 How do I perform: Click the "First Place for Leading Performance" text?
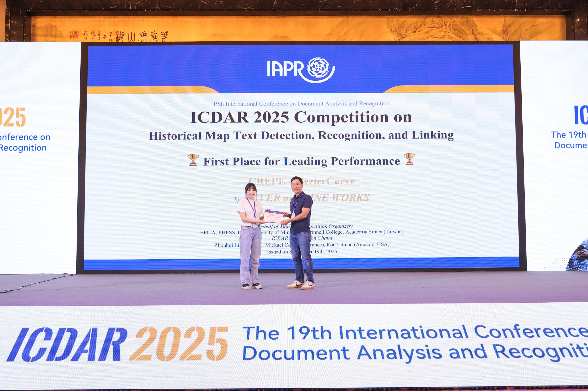click(301, 161)
